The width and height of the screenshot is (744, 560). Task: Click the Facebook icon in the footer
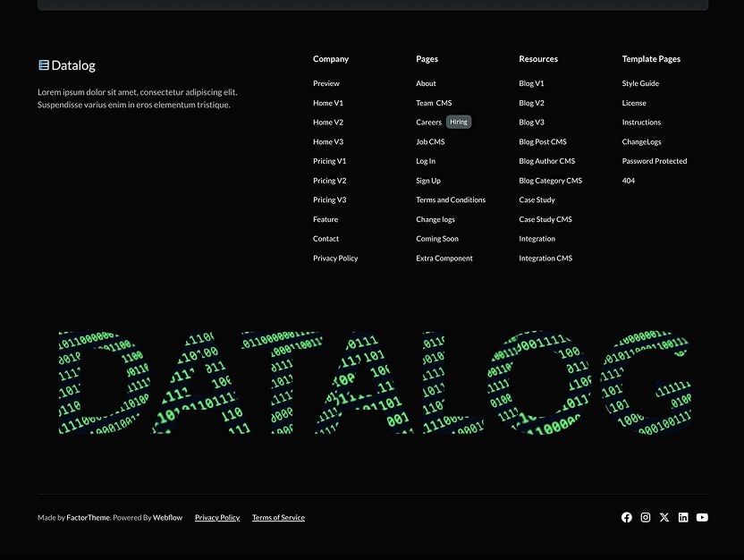tap(626, 517)
